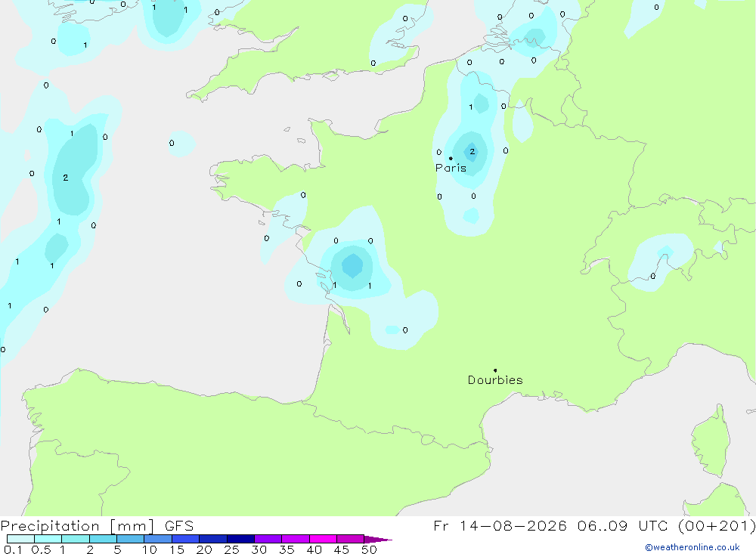The image size is (756, 554).
Task: Click the legend label '25'
Action: point(232,549)
